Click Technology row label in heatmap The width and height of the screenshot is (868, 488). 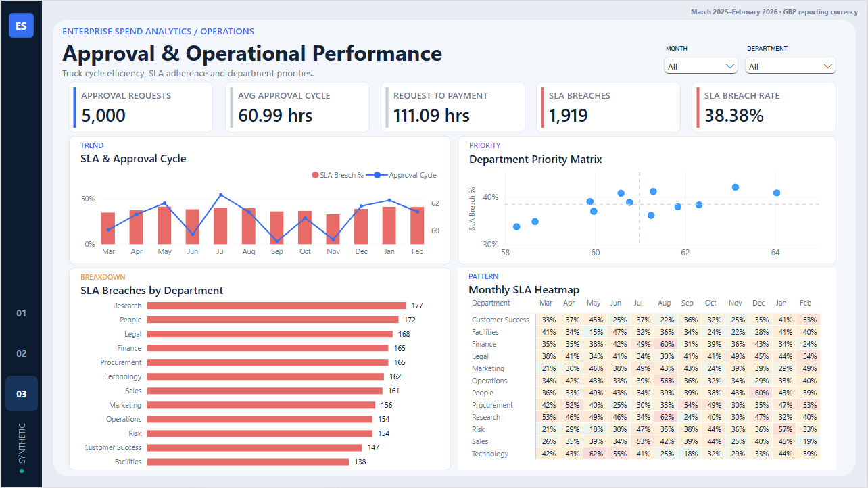tap(490, 454)
